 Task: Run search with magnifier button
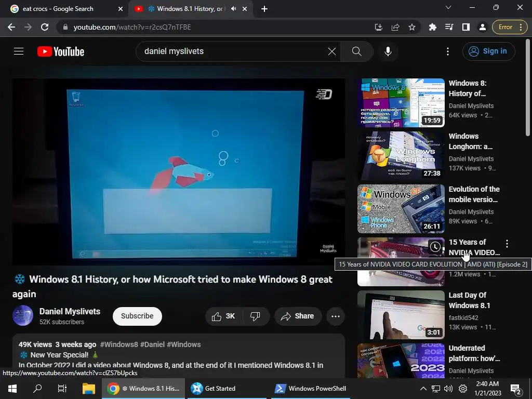[357, 51]
